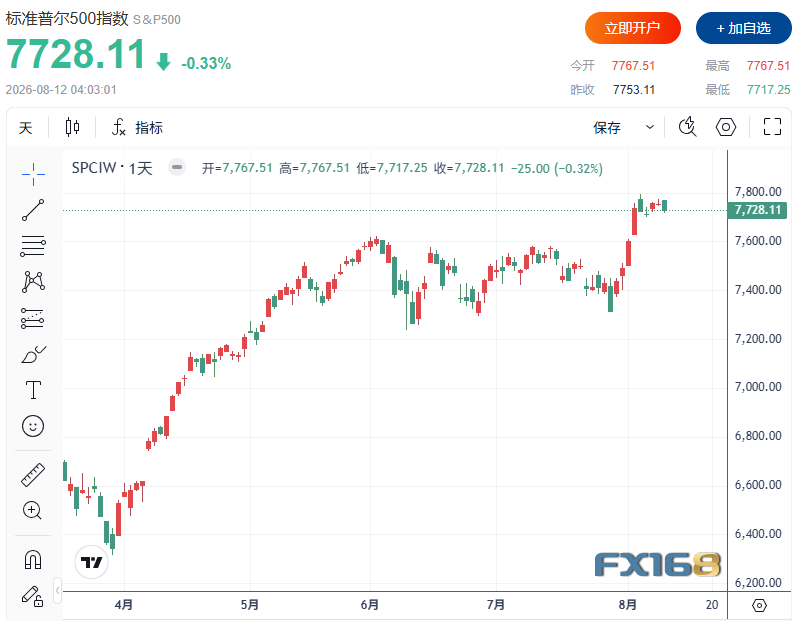Open the 指标 indicators dialog
Screen dimensions: 800x621
[137, 127]
